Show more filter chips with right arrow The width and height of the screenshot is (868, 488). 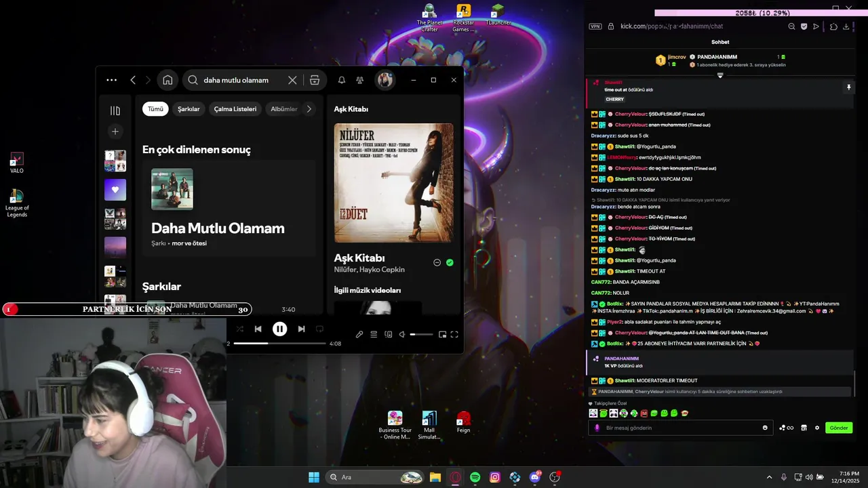point(309,109)
